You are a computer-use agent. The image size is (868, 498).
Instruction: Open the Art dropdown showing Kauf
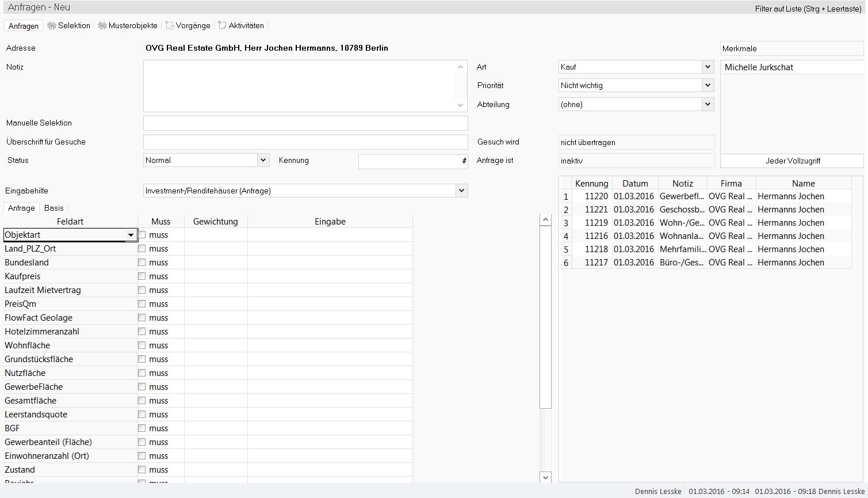coord(708,67)
